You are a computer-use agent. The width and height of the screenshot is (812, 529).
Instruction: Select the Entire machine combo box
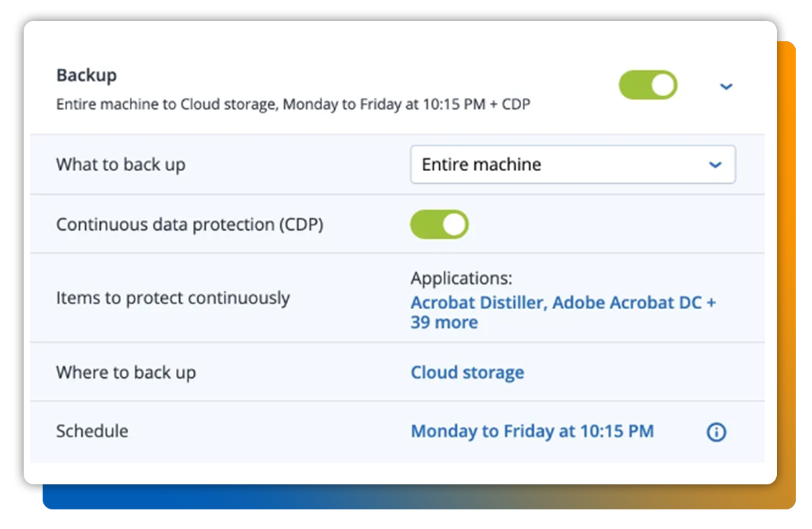pyautogui.click(x=572, y=164)
